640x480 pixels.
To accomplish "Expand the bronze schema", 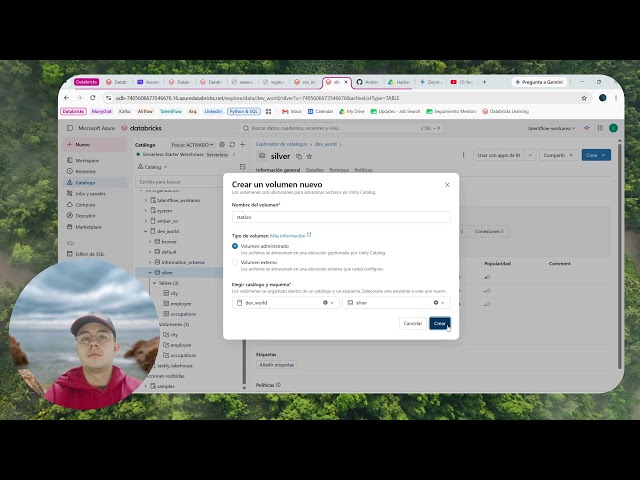I will 150,242.
